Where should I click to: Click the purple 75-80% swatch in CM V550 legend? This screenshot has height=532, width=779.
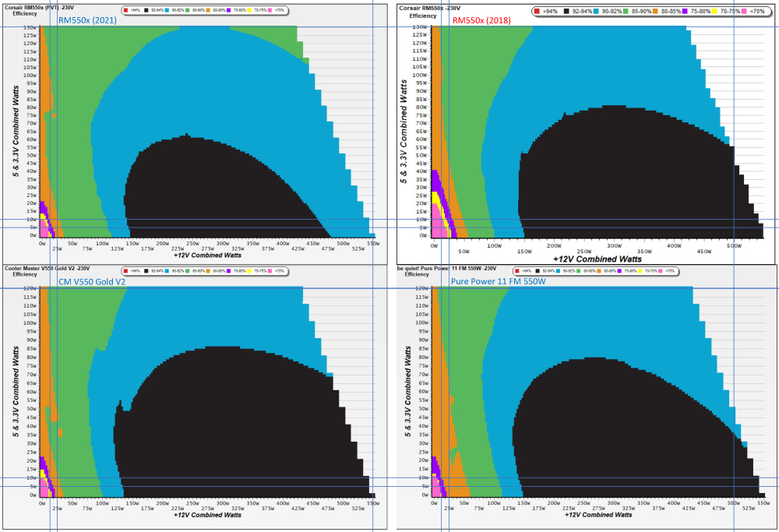tap(228, 271)
